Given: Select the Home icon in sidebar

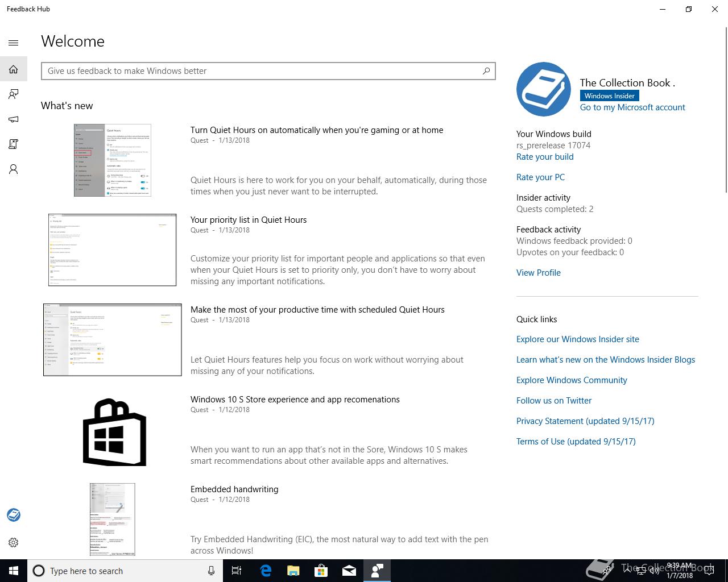Looking at the screenshot, I should point(14,69).
